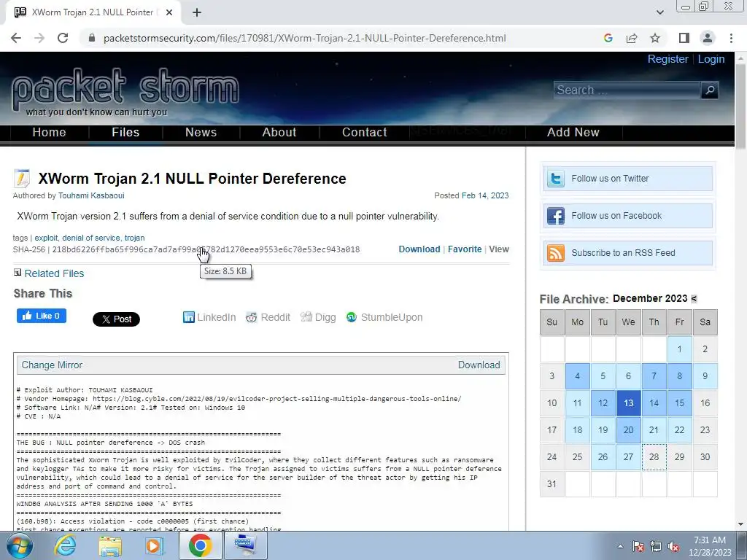
Task: Click the network tray icon
Action: coord(656,547)
